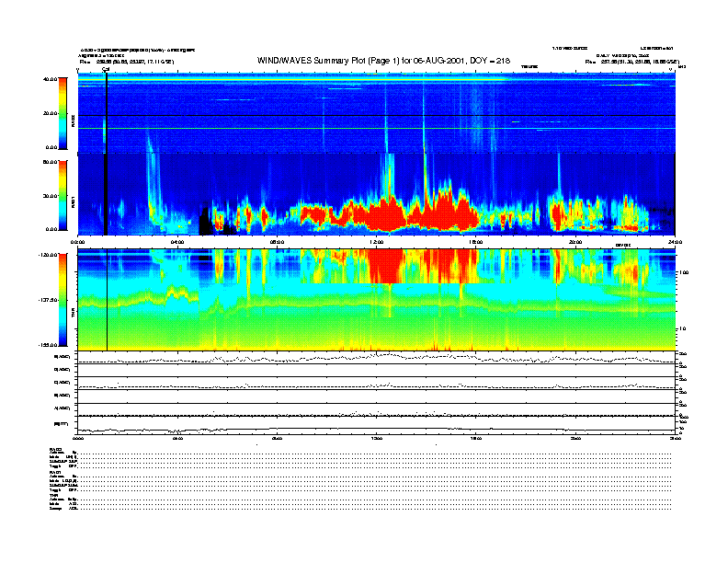Viewport: 728px width, 563px height.
Task: Click the 16:00 tick label under RAD1 spectrogram
Action: click(x=476, y=242)
